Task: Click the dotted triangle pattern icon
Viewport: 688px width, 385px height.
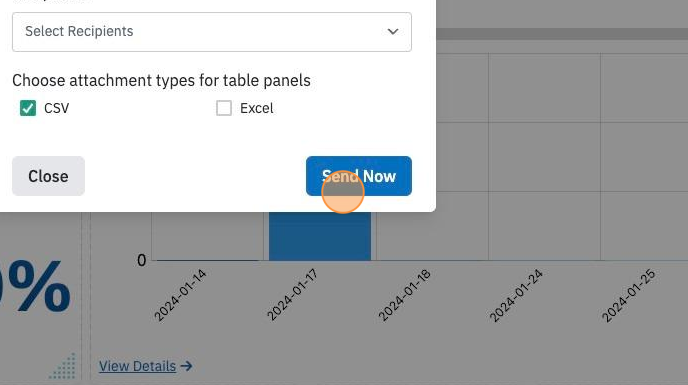Action: pos(63,366)
